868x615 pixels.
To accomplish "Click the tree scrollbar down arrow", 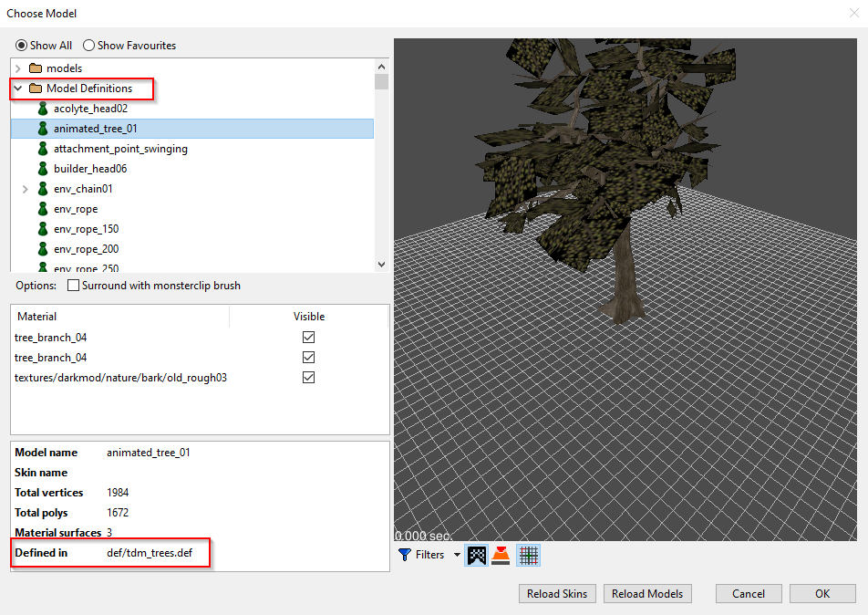I will point(381,265).
